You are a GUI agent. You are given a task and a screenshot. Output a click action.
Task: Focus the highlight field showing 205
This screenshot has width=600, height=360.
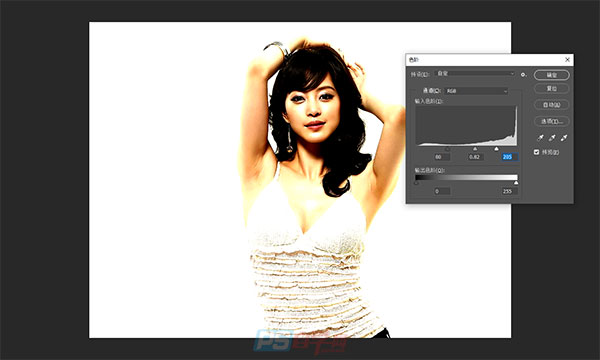[510, 157]
